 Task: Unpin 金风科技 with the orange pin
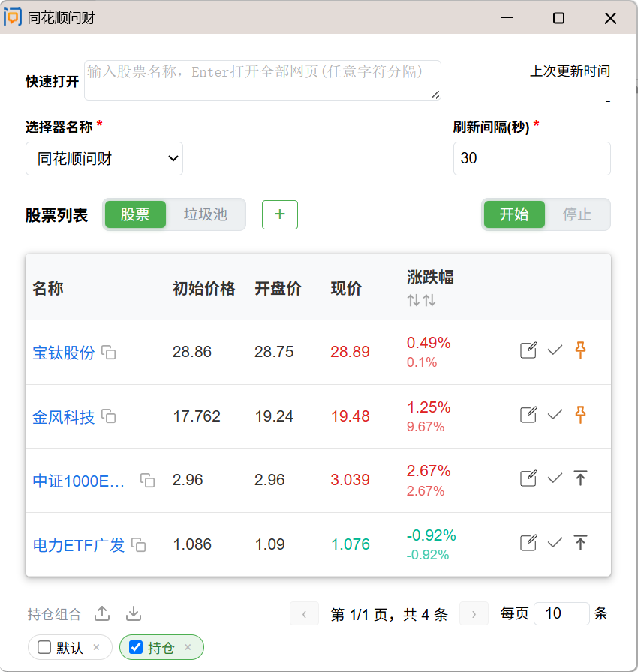click(580, 415)
